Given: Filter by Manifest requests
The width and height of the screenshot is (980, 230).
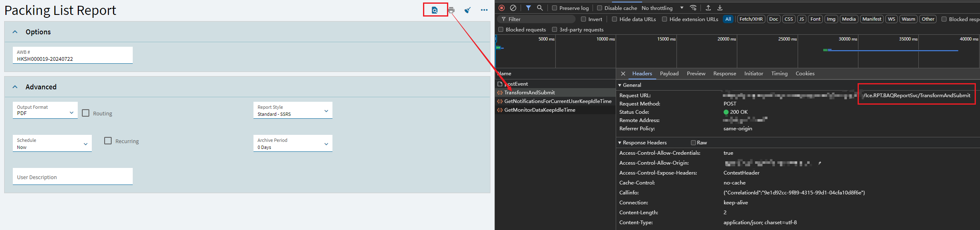Looking at the screenshot, I should point(872,19).
